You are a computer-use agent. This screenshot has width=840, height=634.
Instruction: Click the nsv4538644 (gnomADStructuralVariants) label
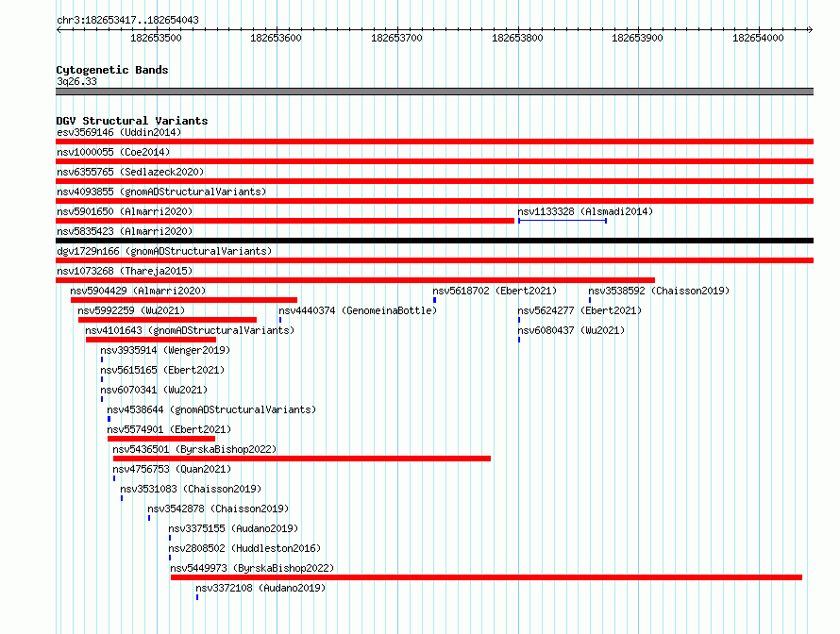[211, 409]
